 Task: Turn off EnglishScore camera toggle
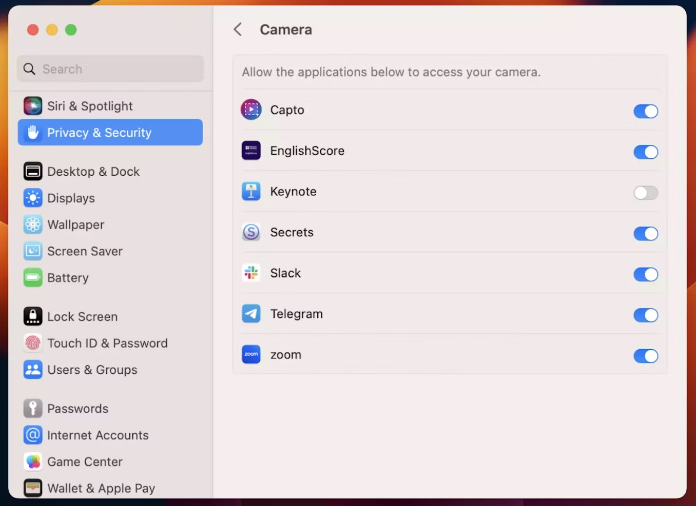(645, 152)
